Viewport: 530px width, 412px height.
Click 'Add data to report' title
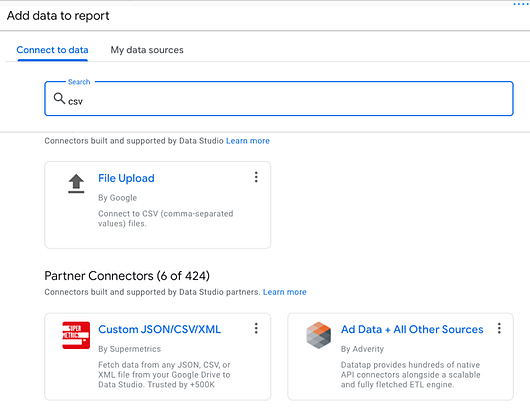(58, 16)
